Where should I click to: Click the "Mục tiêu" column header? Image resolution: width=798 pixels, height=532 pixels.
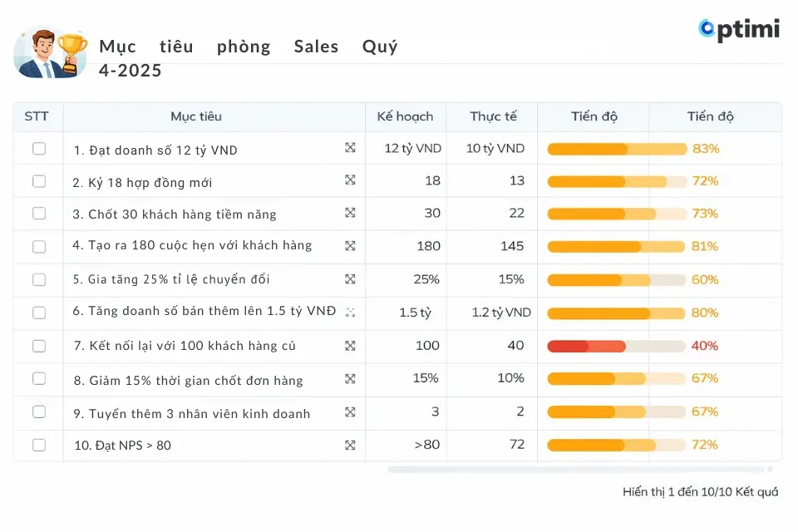[196, 116]
